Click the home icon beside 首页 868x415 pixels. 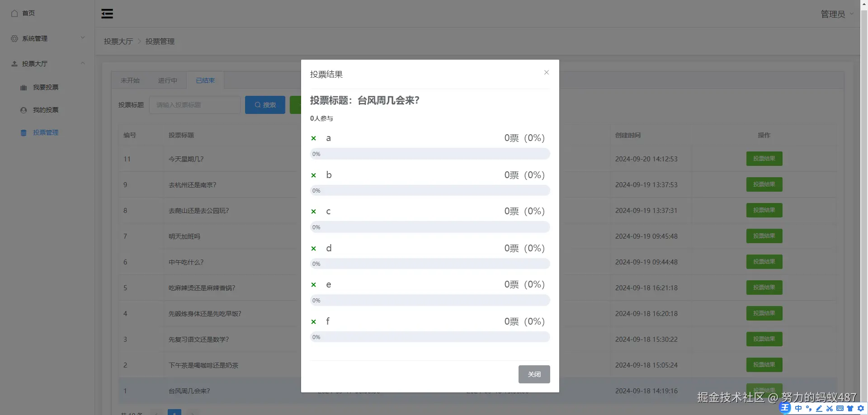(14, 13)
